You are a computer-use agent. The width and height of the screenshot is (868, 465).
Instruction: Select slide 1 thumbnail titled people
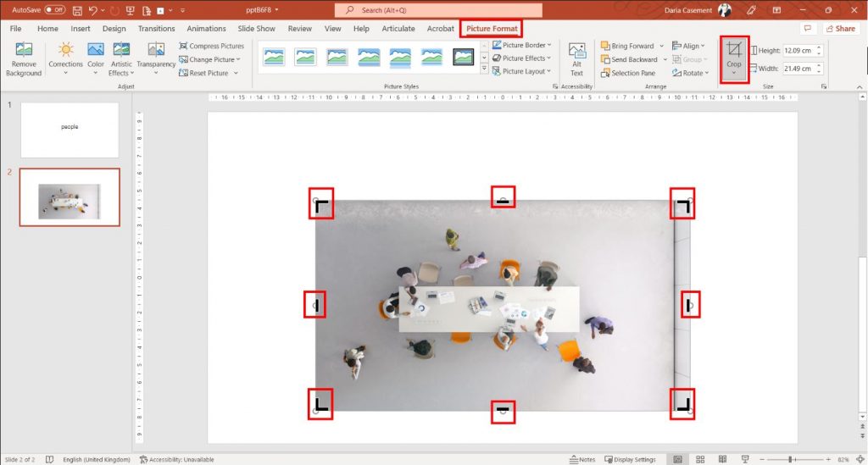pos(70,130)
